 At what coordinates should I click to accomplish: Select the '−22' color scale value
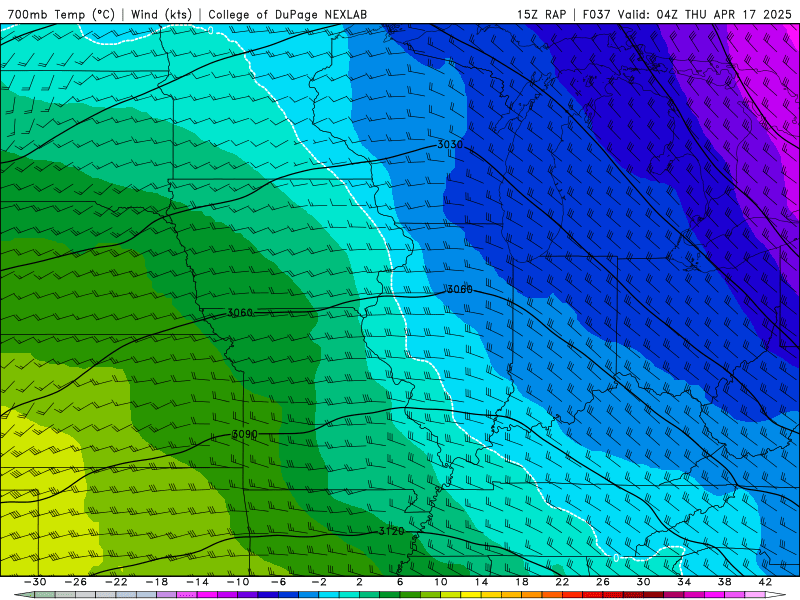(x=116, y=582)
